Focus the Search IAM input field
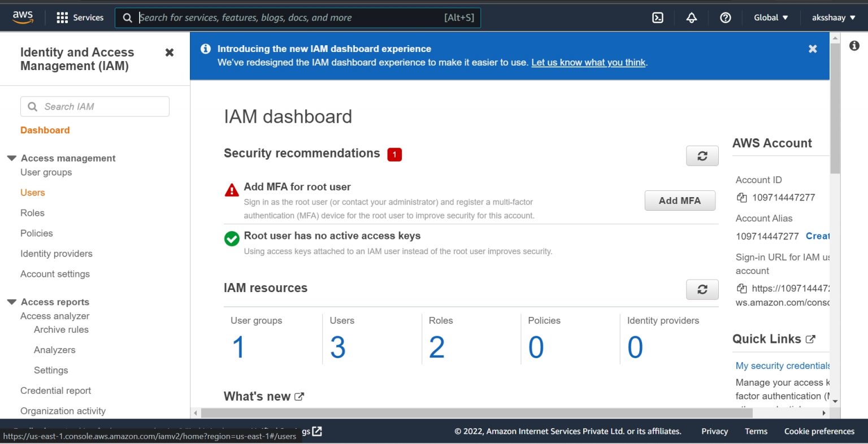 pyautogui.click(x=95, y=106)
